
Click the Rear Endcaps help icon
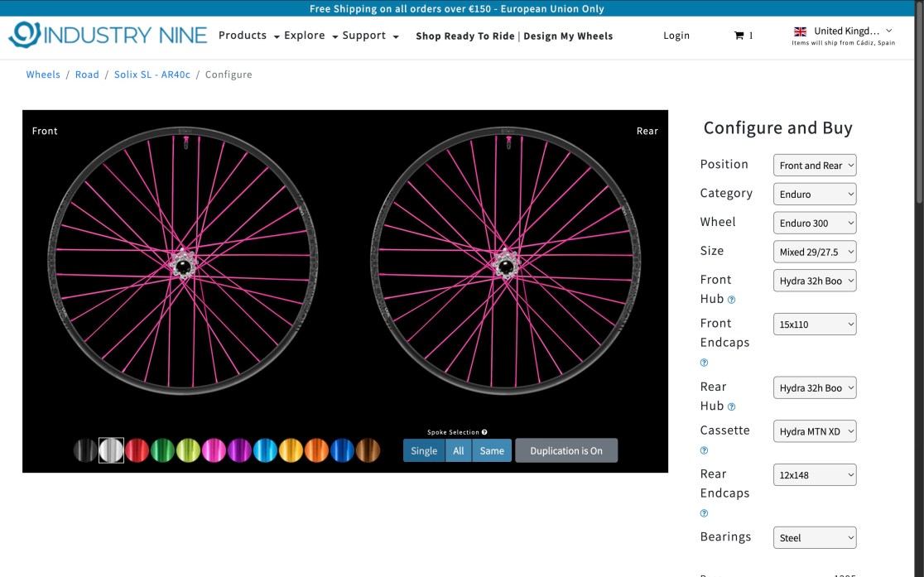pos(705,513)
